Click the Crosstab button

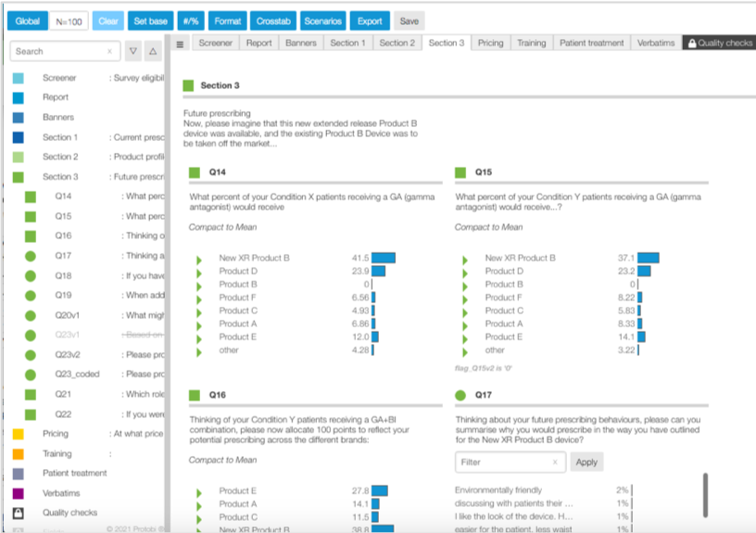tap(272, 20)
